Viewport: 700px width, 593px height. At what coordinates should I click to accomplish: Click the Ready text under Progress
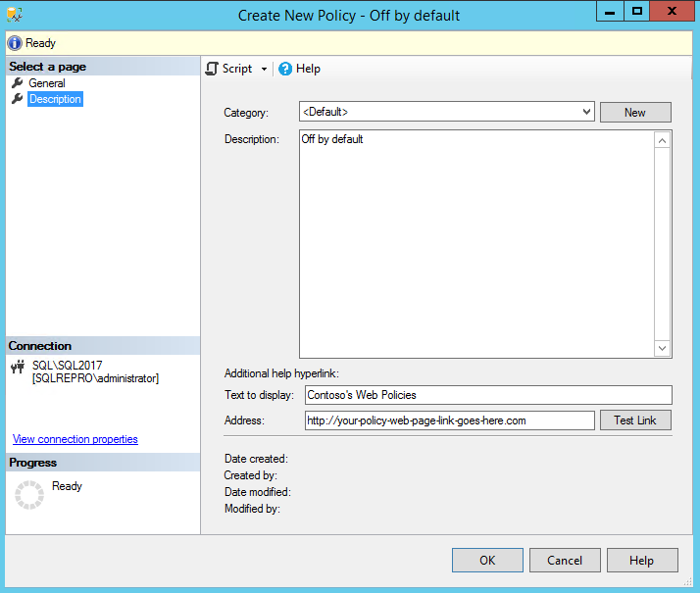(x=67, y=486)
